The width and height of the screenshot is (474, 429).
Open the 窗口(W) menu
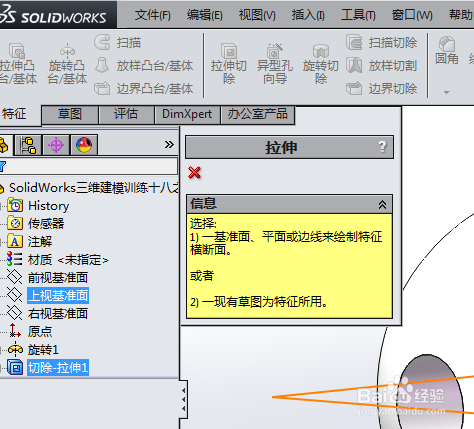coord(412,15)
